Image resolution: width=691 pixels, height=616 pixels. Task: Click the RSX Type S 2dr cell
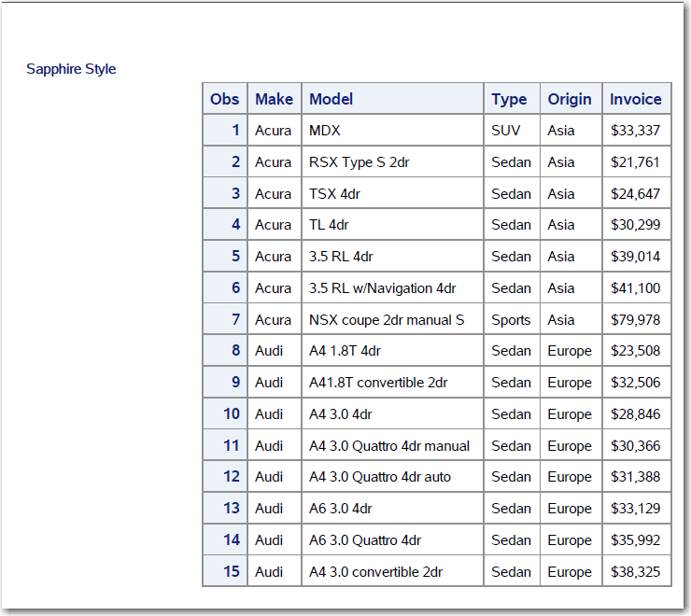(360, 162)
